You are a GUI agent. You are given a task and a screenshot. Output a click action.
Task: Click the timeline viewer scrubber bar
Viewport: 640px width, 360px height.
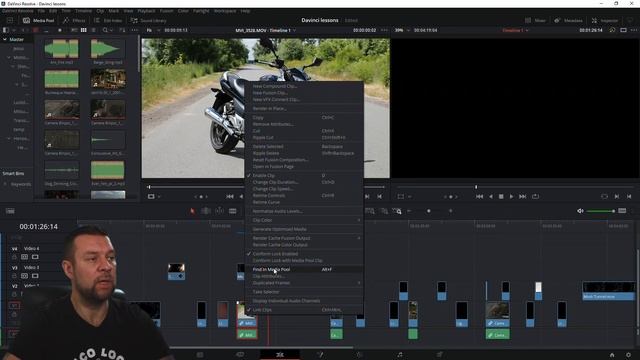[x=515, y=187]
